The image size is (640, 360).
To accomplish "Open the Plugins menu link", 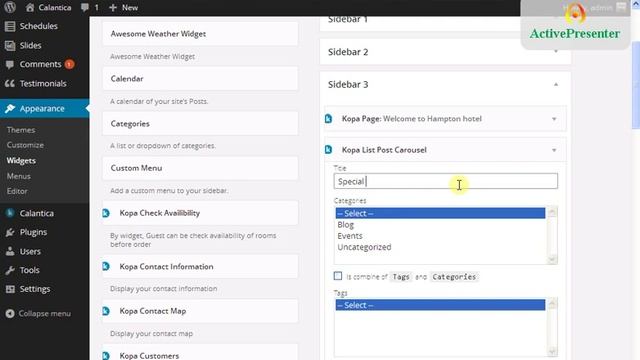I will pyautogui.click(x=33, y=232).
